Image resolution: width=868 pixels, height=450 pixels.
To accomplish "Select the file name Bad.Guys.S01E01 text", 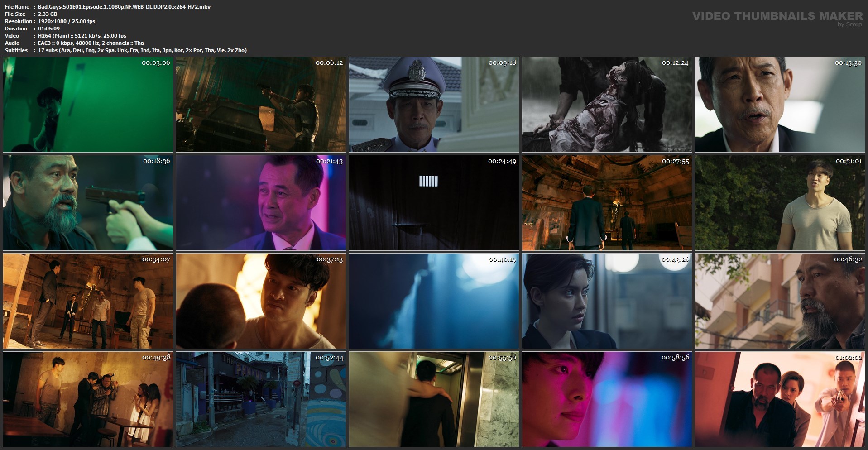I will [x=124, y=7].
